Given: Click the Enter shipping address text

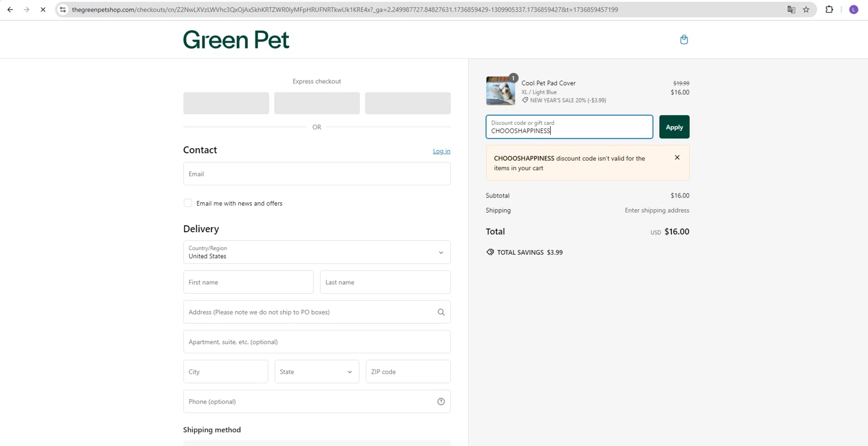Looking at the screenshot, I should (657, 210).
